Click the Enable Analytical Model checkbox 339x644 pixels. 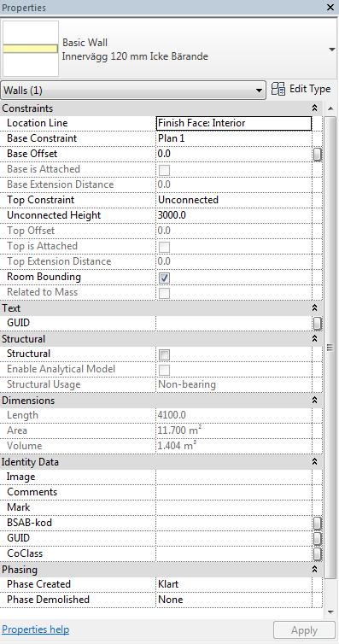coord(164,371)
